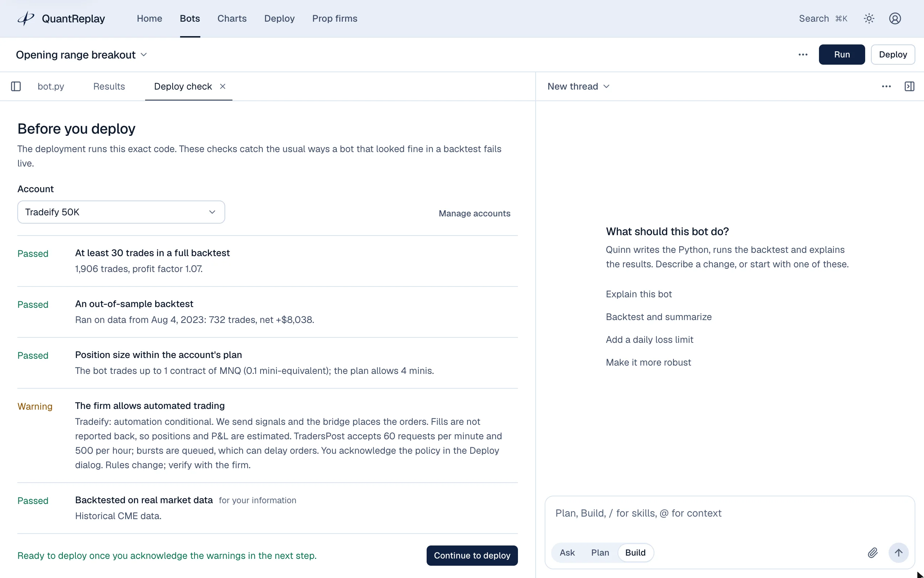
Task: Expand the New thread dropdown
Action: (579, 86)
